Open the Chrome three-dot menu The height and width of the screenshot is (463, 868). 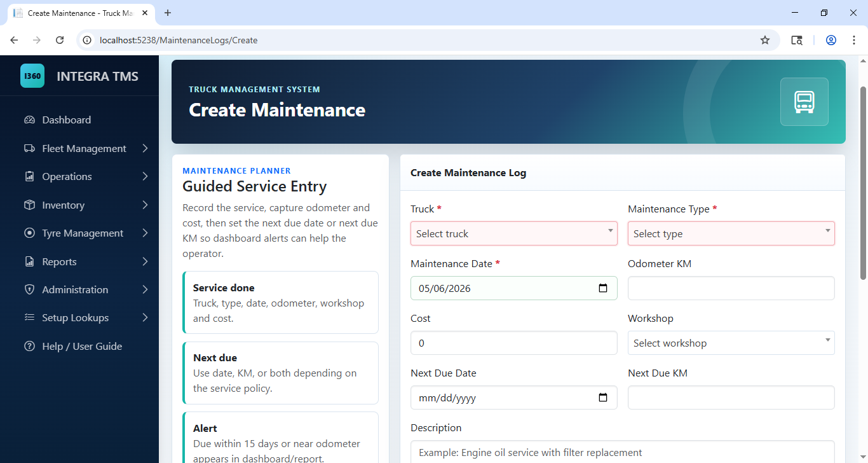pyautogui.click(x=854, y=40)
